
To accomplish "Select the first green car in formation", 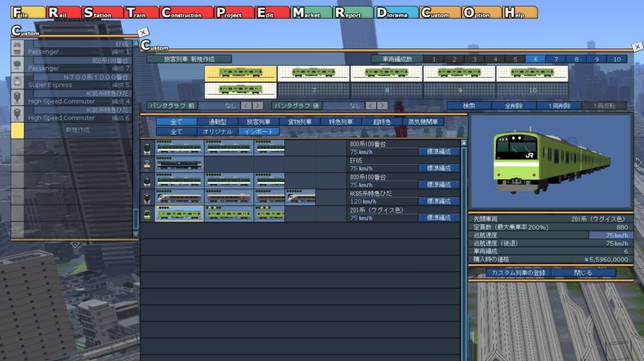I will tap(241, 73).
